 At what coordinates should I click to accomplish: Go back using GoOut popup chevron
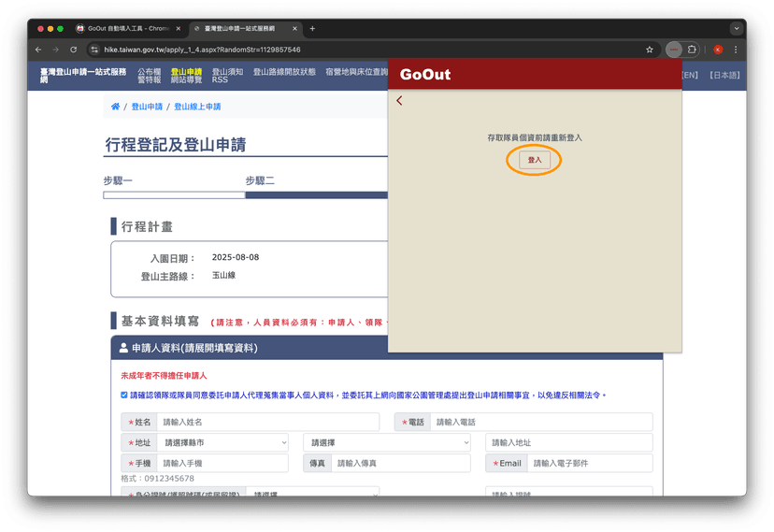click(x=399, y=101)
